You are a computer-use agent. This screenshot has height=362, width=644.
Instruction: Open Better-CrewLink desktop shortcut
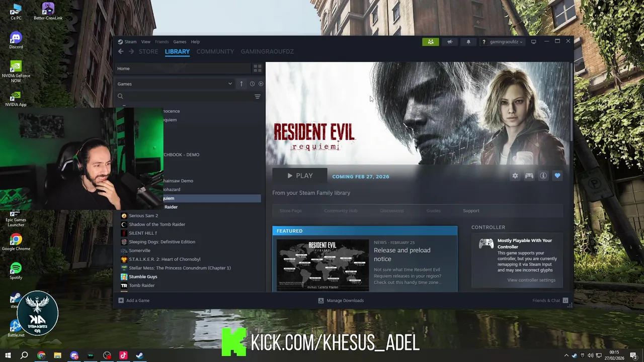coord(48,11)
